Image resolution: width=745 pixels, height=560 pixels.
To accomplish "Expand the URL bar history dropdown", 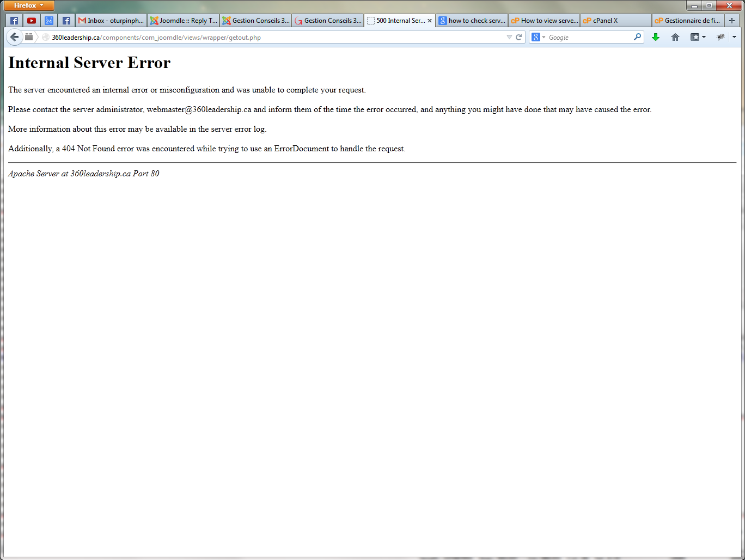I will pyautogui.click(x=509, y=38).
